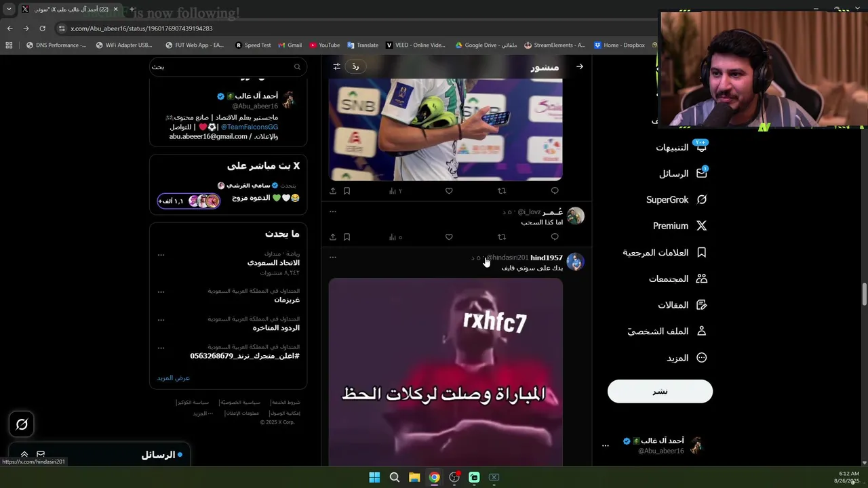Like the phone photo post
Screen dimensions: 868x488
click(449, 191)
